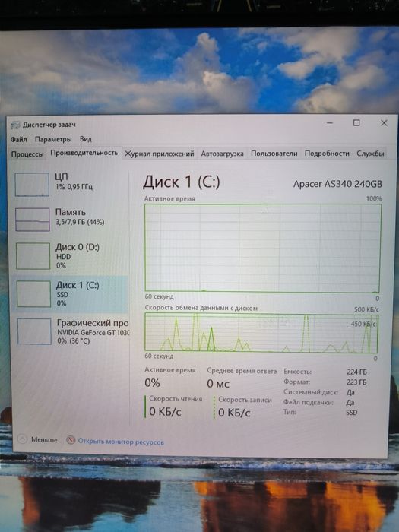399x532 pixels.
Task: Maximize the Диспетчер задач window
Action: [356, 123]
